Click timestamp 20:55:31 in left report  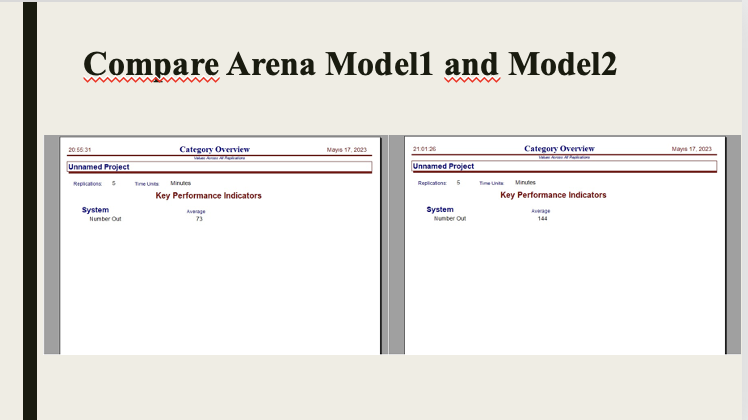80,150
